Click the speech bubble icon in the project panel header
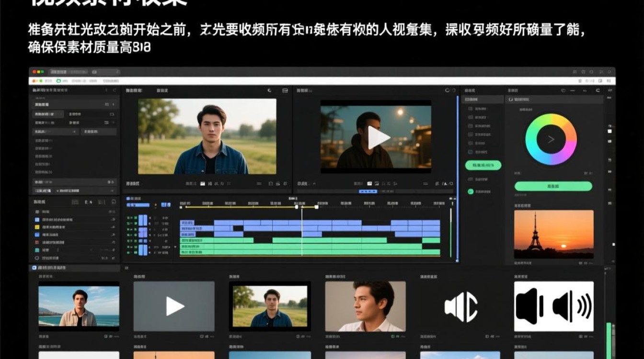The height and width of the screenshot is (359, 644). point(114,202)
